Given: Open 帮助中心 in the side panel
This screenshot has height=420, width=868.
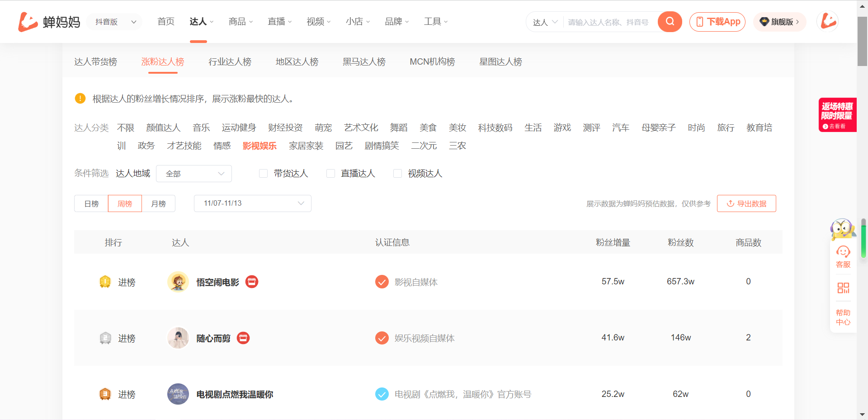Looking at the screenshot, I should coord(843,317).
